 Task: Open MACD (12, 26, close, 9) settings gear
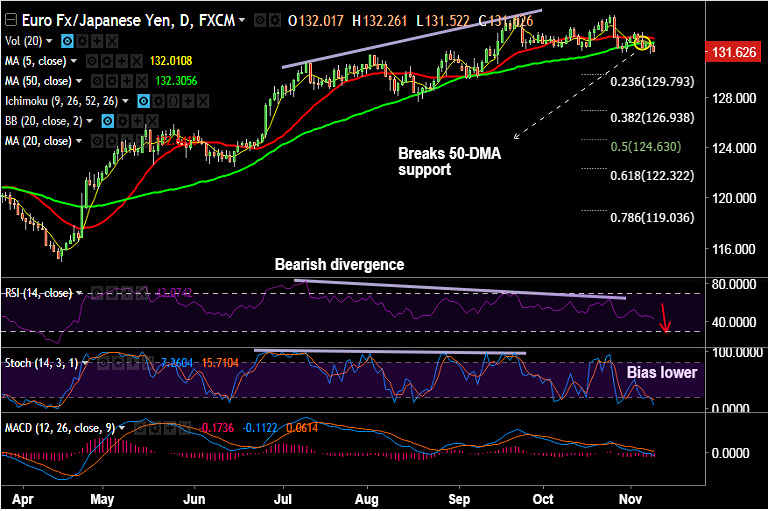(x=154, y=428)
